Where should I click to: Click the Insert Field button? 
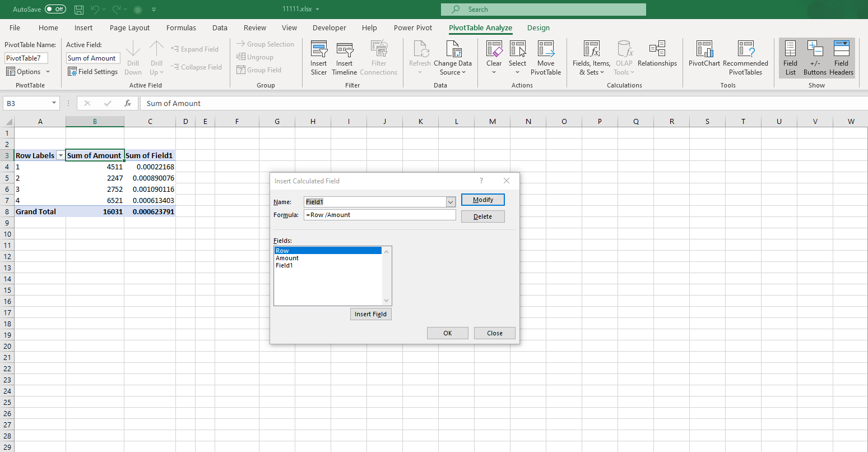(x=370, y=314)
